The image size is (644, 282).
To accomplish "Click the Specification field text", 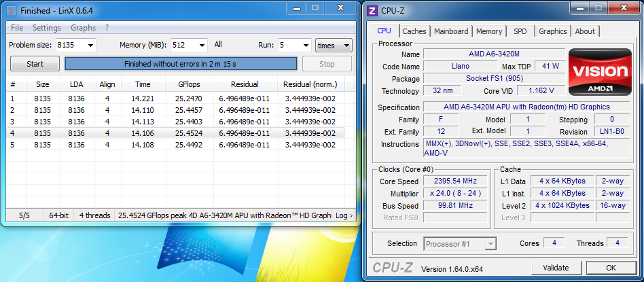I will (526, 107).
